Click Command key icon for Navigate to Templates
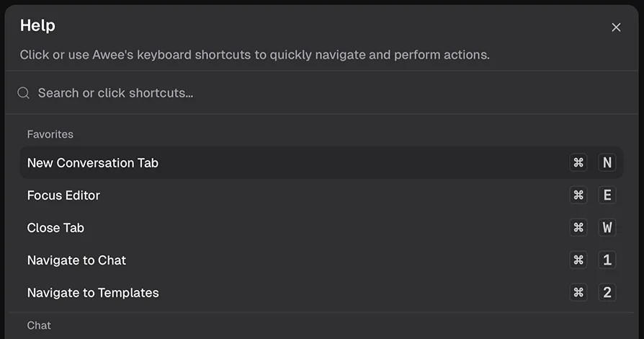 (x=578, y=293)
